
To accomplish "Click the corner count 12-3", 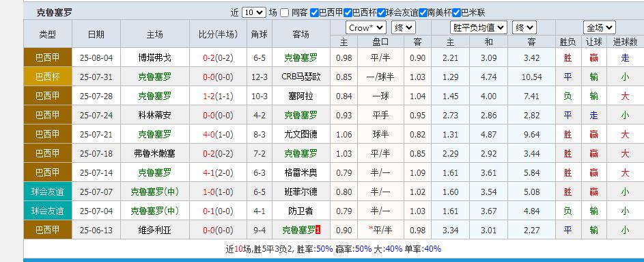I will pyautogui.click(x=259, y=77).
